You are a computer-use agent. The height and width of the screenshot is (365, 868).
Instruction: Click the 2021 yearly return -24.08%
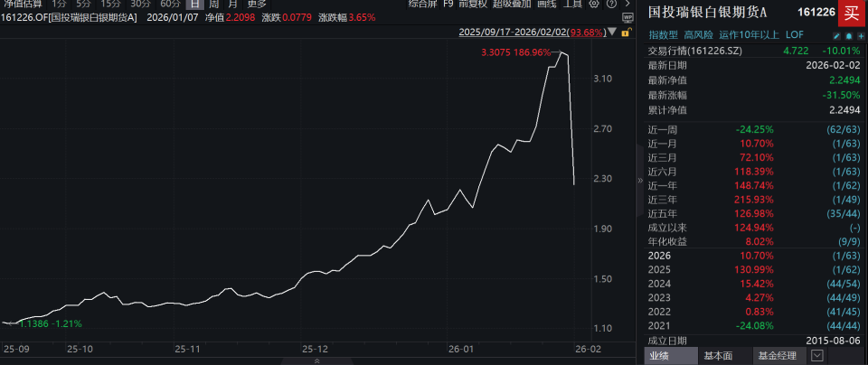[754, 326]
